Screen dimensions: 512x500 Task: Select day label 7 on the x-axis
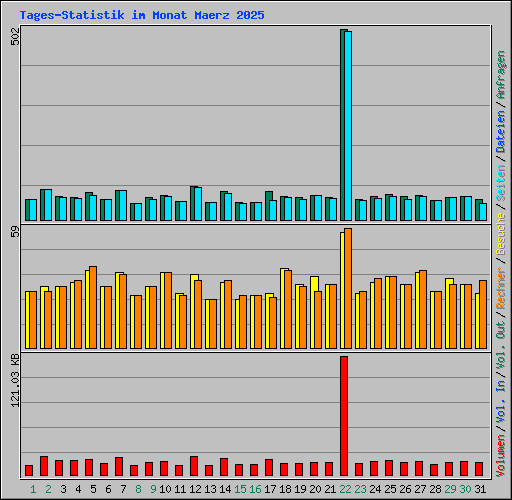pos(123,489)
